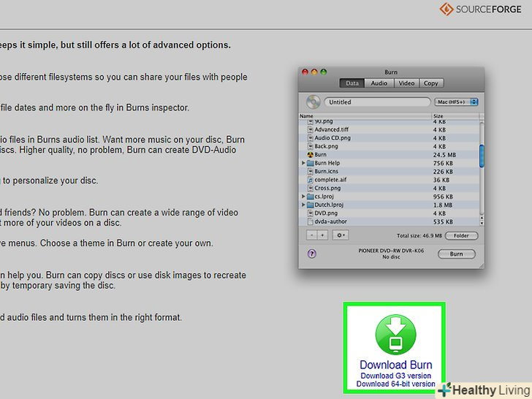Open the gear action menu
The height and width of the screenshot is (399, 532).
[x=341, y=235]
